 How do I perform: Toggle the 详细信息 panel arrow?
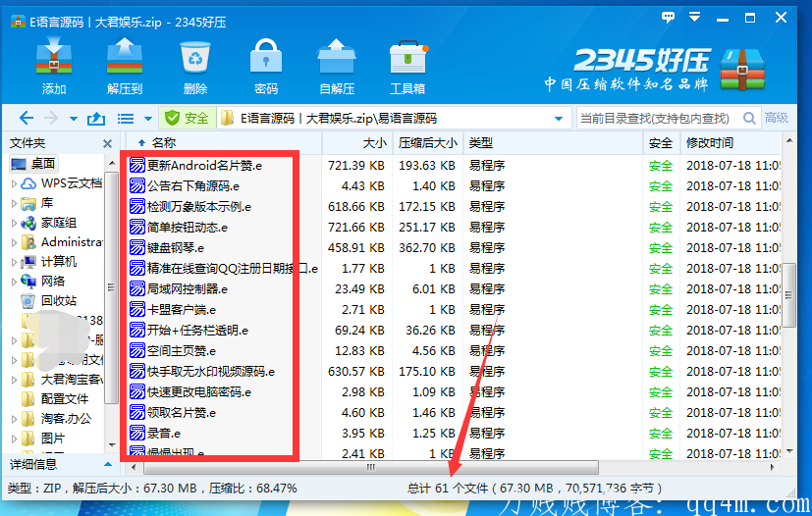click(108, 464)
